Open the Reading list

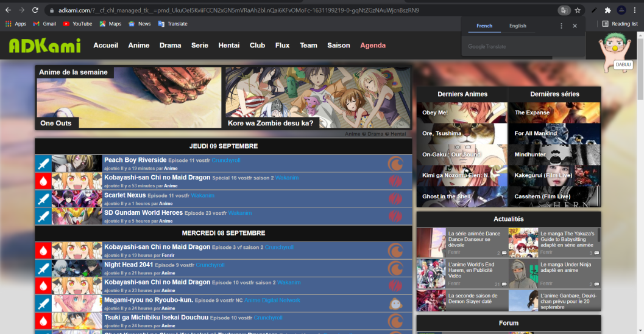pyautogui.click(x=620, y=24)
